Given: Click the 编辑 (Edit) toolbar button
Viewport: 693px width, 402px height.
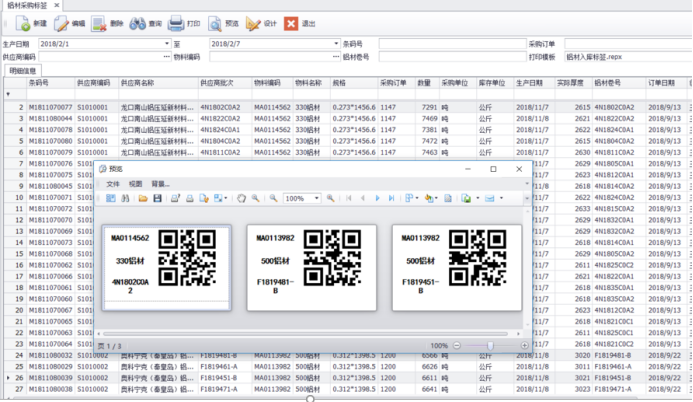Looking at the screenshot, I should (70, 22).
